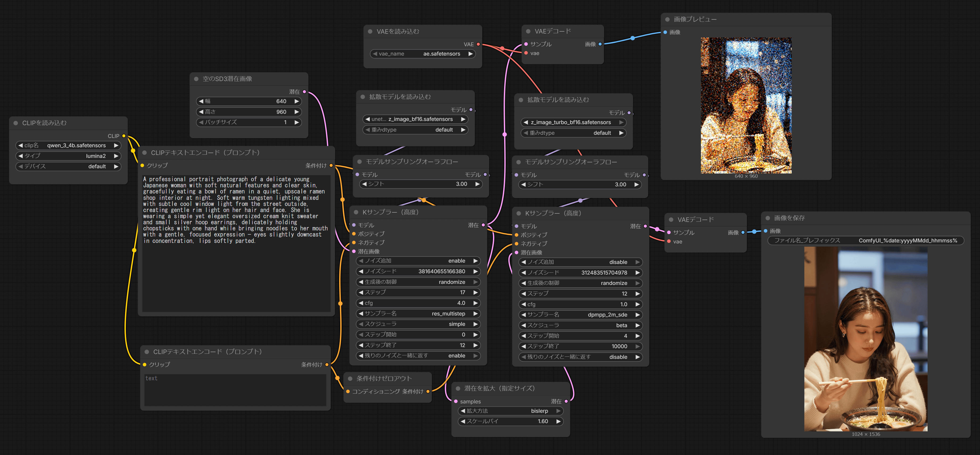Click the 潜在 output socket of 空のSD3潜在画像
The width and height of the screenshot is (980, 455).
pos(304,92)
